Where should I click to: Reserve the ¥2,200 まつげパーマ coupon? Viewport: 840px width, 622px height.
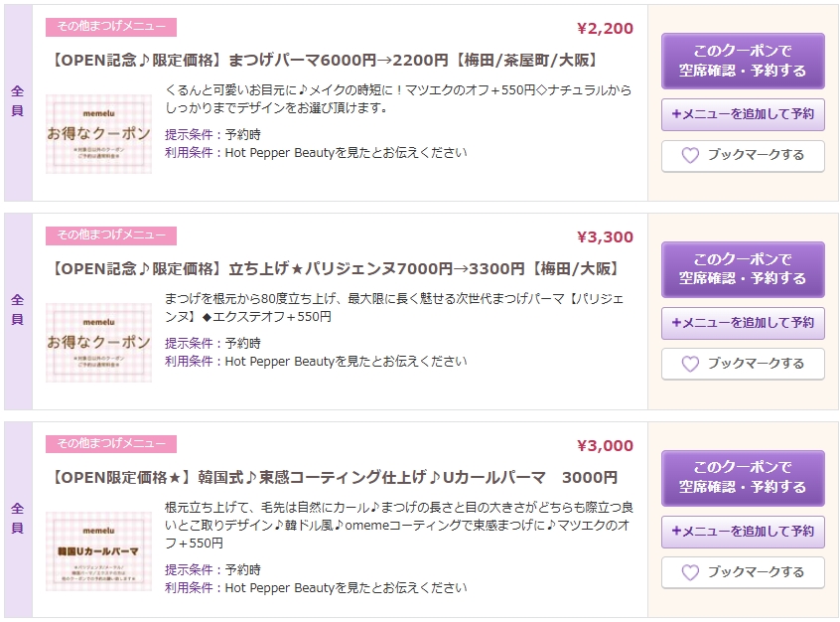pyautogui.click(x=743, y=61)
